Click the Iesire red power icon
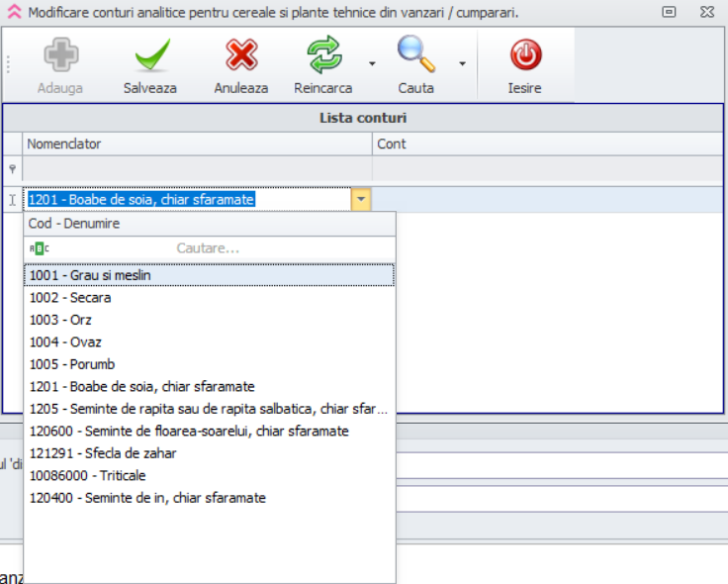 (525, 56)
